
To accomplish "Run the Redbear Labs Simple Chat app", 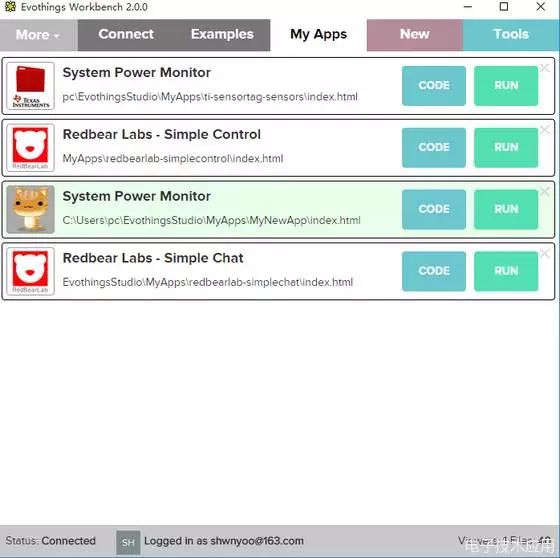I will pos(506,271).
